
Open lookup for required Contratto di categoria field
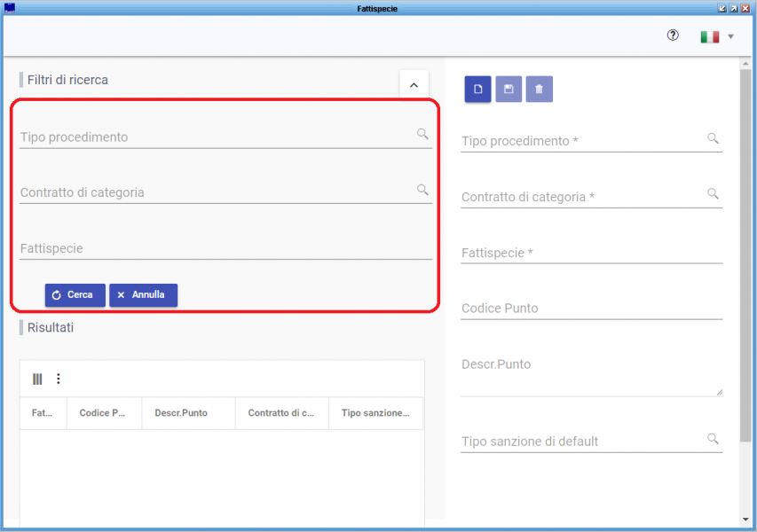[713, 193]
